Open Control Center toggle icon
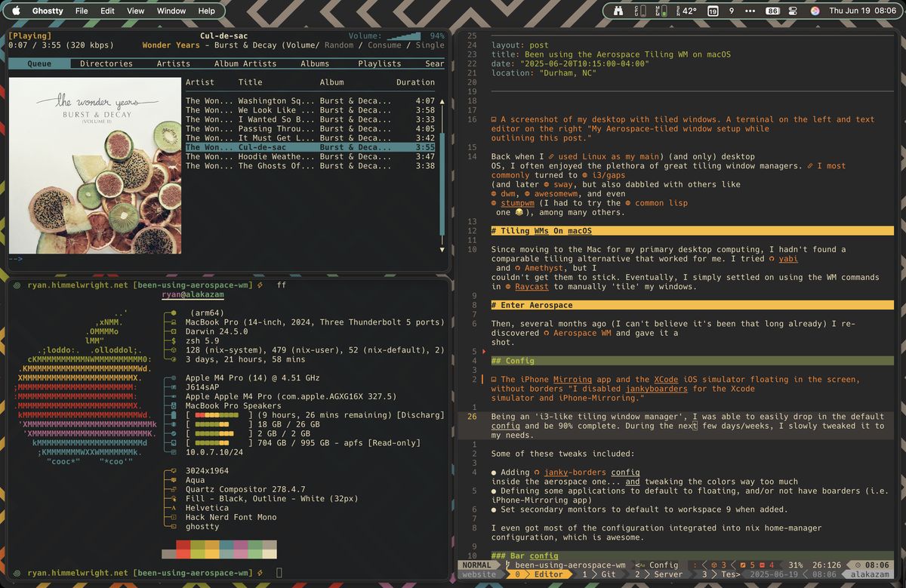The image size is (906, 588). tap(794, 11)
